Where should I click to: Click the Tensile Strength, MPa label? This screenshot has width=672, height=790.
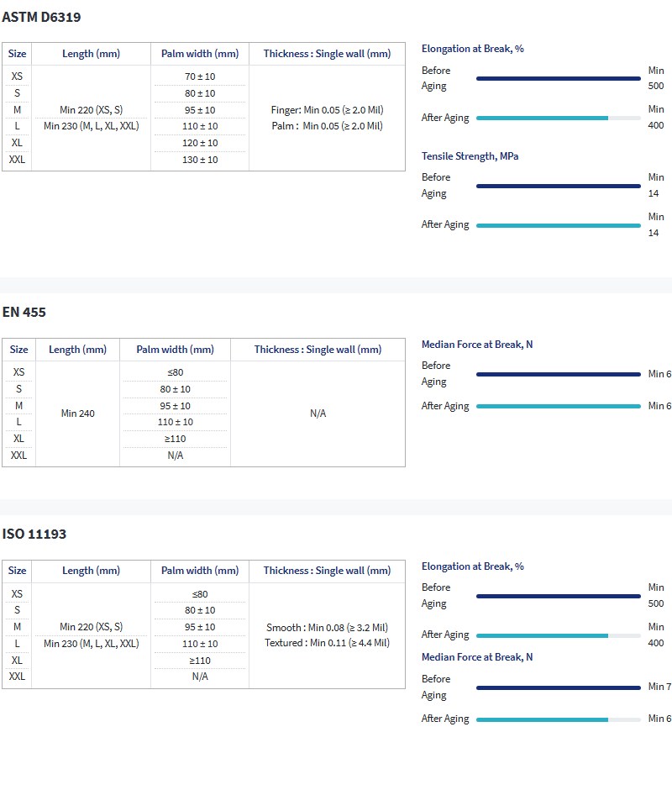click(470, 156)
